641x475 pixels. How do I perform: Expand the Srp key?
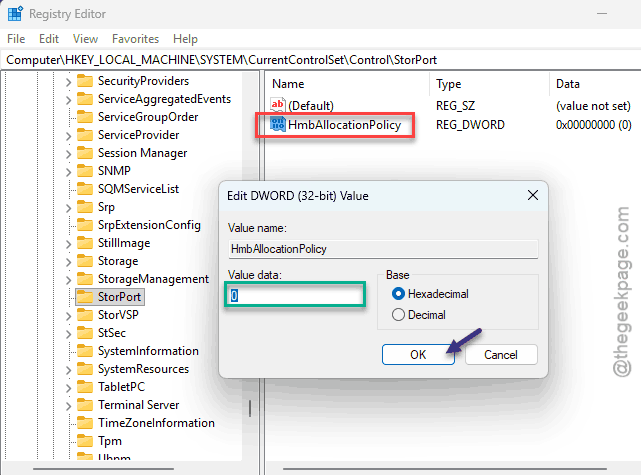[68, 208]
